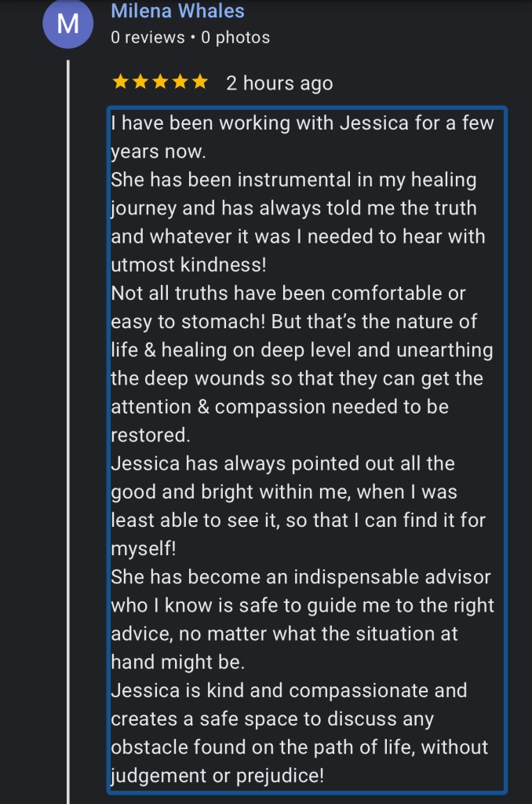Viewport: 532px width, 804px height.
Task: Click the first yellow rating star
Action: pyautogui.click(x=120, y=82)
